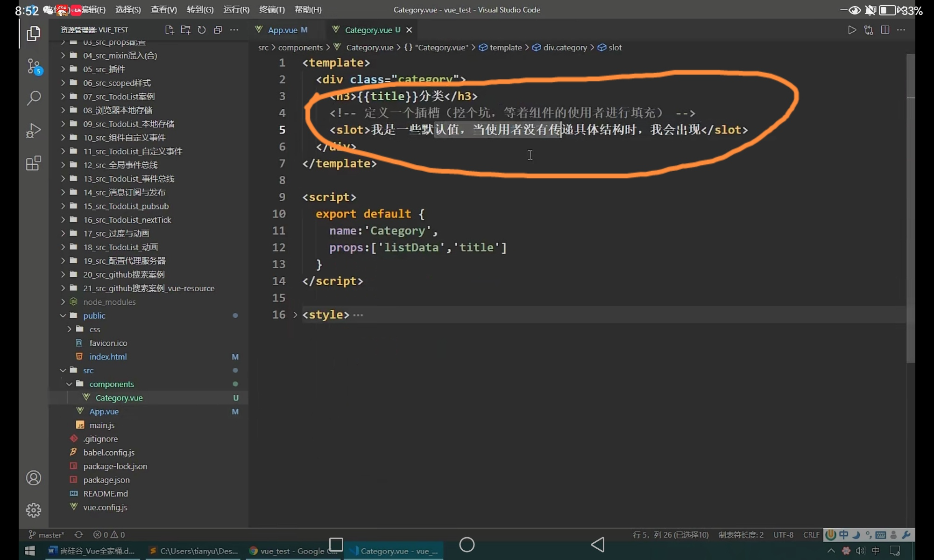Open the Source Control view

pos(34,66)
